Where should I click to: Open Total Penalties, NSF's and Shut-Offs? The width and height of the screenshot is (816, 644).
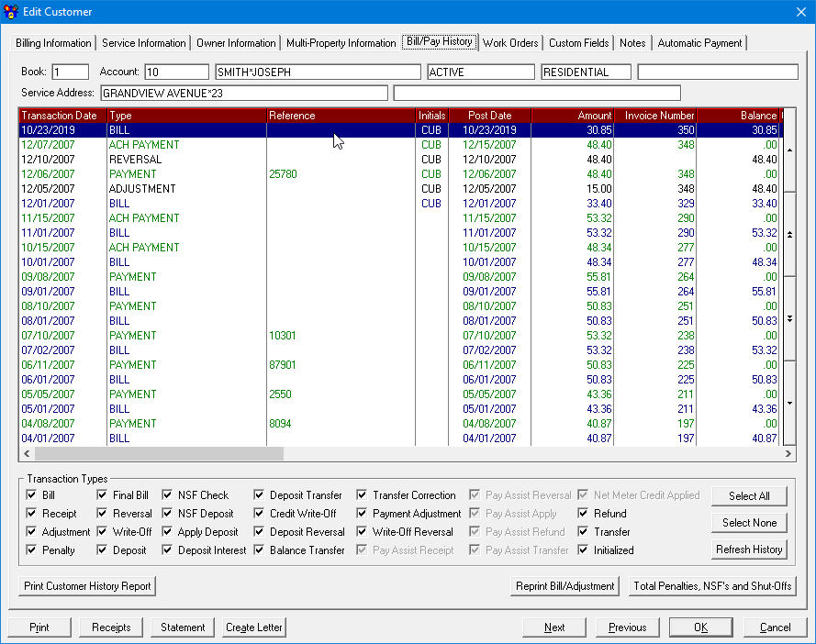(x=713, y=585)
